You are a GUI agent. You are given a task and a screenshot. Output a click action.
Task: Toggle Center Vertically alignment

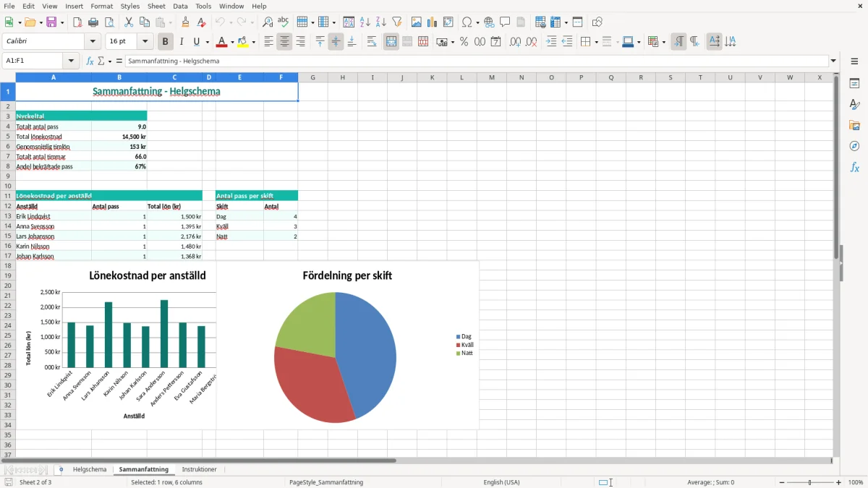pyautogui.click(x=336, y=42)
